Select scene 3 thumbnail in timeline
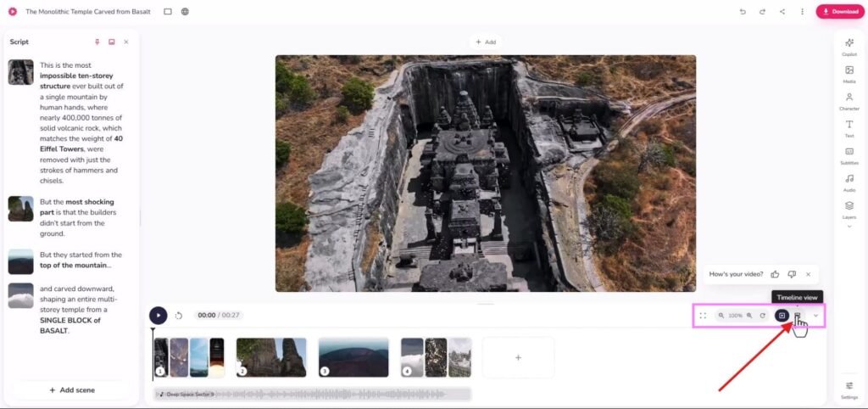The height and width of the screenshot is (409, 868). [353, 357]
